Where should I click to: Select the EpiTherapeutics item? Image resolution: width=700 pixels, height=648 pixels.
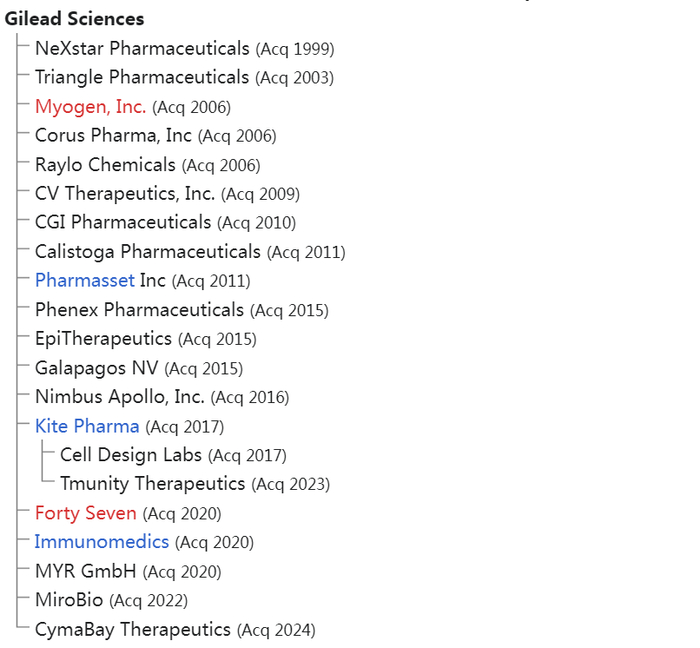click(x=103, y=339)
